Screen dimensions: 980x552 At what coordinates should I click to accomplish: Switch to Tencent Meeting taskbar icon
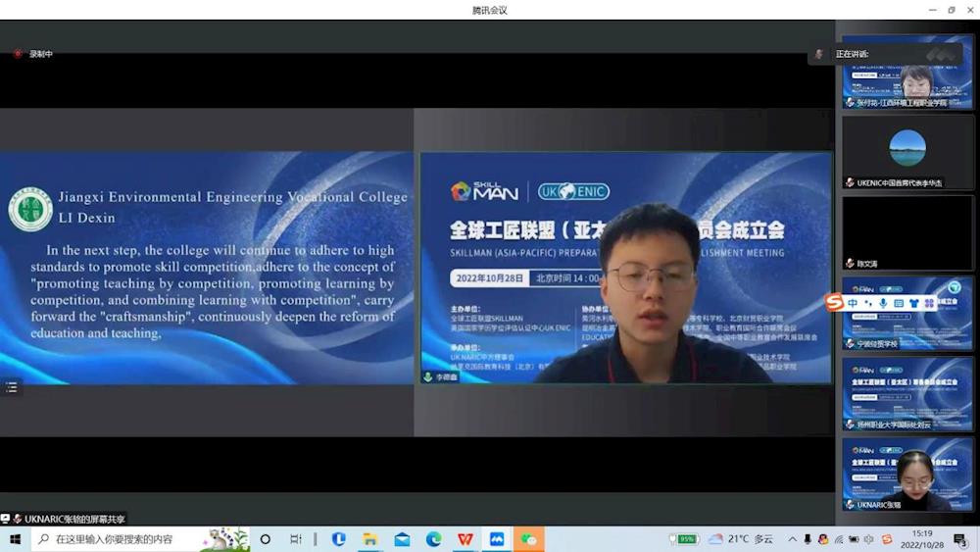tap(497, 539)
